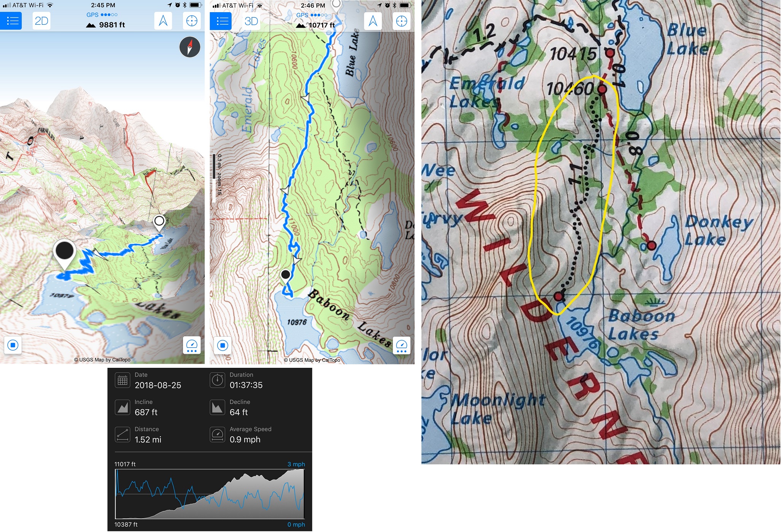Image resolution: width=782 pixels, height=532 pixels.
Task: Tap the Baboon Lakes label on the 2D map
Action: 350,318
